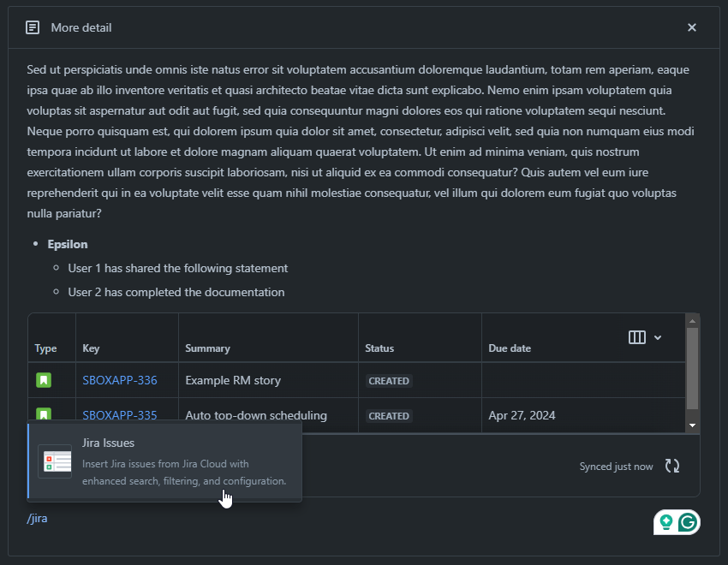
Task: Open issue SBOXAPP-336 link
Action: pos(120,380)
